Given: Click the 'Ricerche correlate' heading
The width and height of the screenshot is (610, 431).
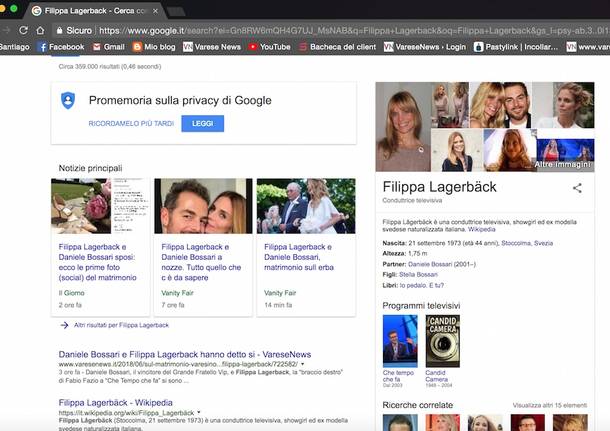Looking at the screenshot, I should coord(418,405).
